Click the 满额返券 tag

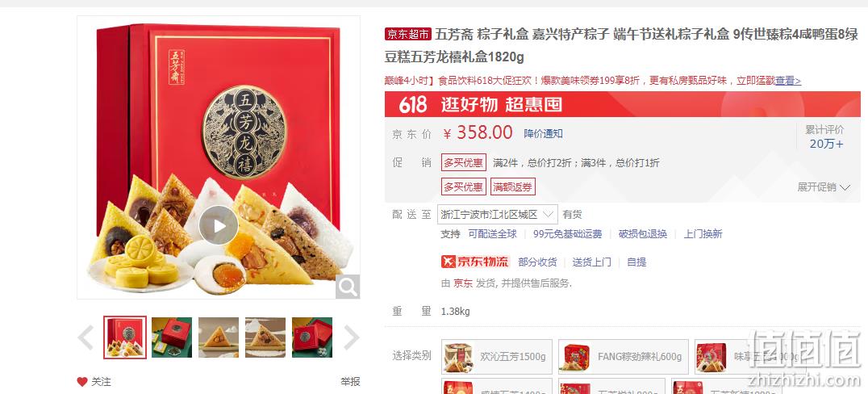[513, 187]
